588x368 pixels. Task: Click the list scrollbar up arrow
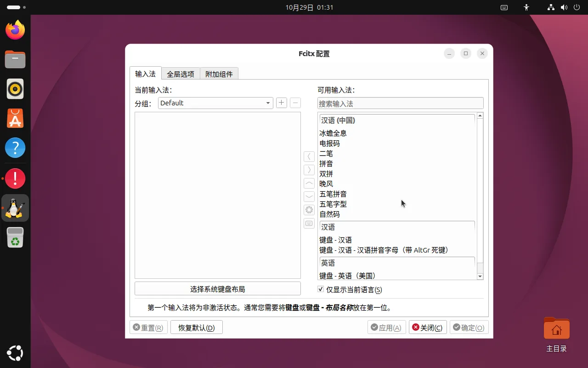pyautogui.click(x=480, y=115)
